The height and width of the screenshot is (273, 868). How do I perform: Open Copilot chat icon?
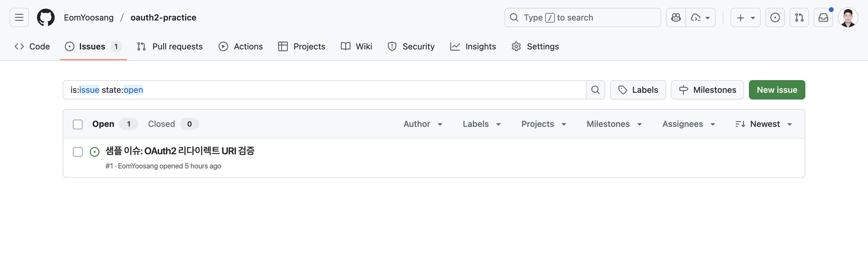click(x=676, y=17)
